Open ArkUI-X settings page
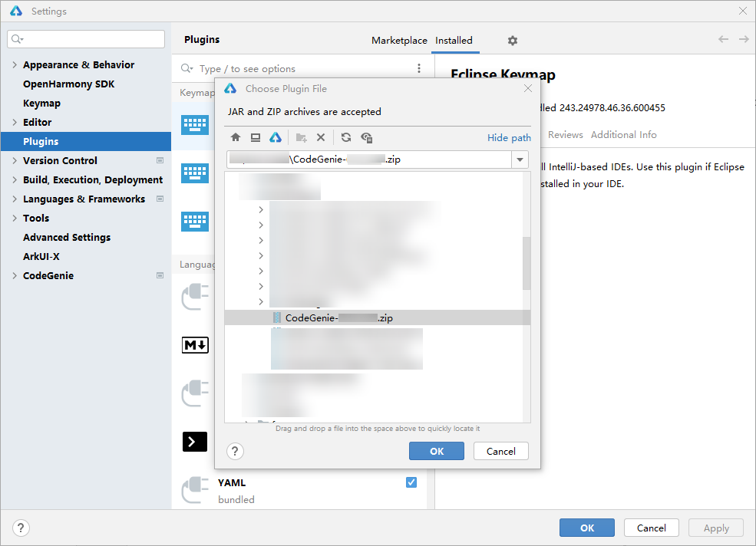 click(41, 256)
